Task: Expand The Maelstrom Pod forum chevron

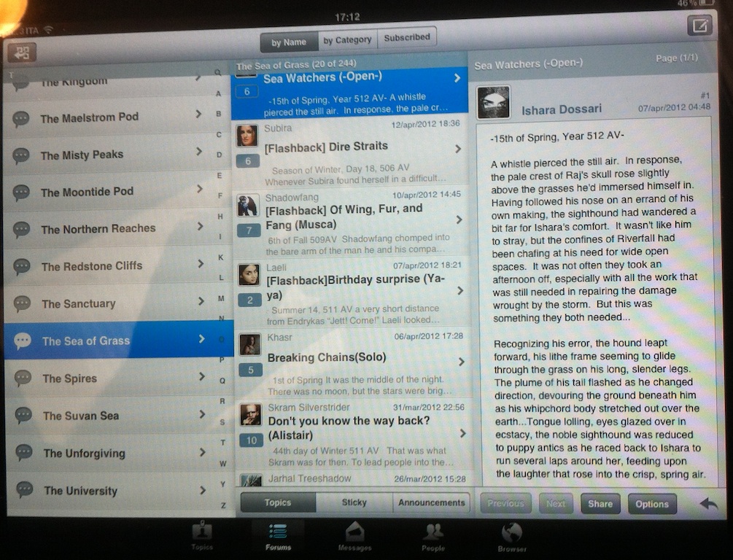Action: coord(198,114)
